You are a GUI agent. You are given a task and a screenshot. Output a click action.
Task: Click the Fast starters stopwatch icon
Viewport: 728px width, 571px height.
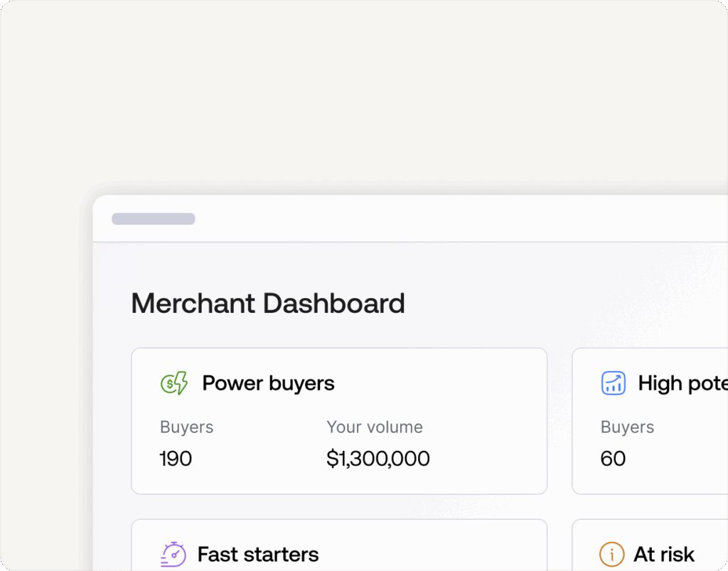point(173,554)
